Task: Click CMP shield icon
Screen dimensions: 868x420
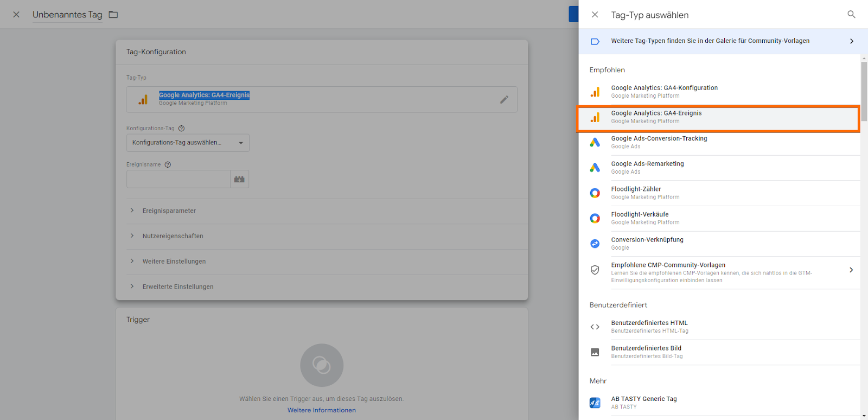Action: [x=595, y=270]
